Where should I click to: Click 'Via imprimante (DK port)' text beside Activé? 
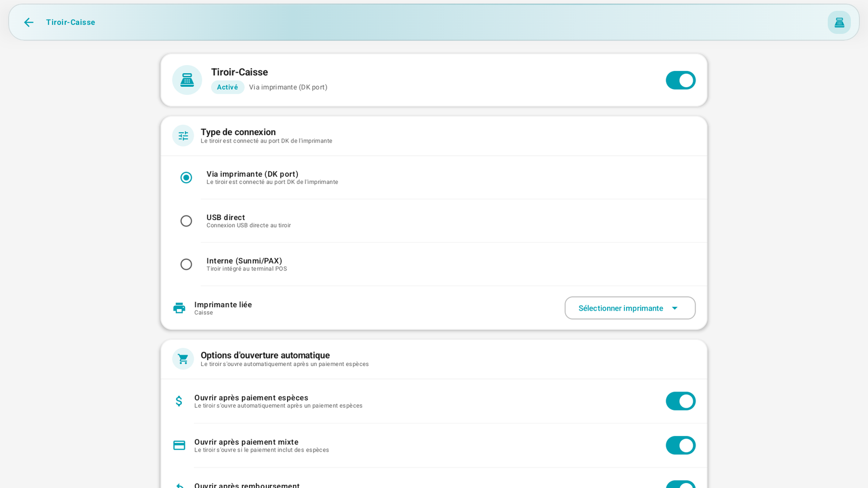288,87
